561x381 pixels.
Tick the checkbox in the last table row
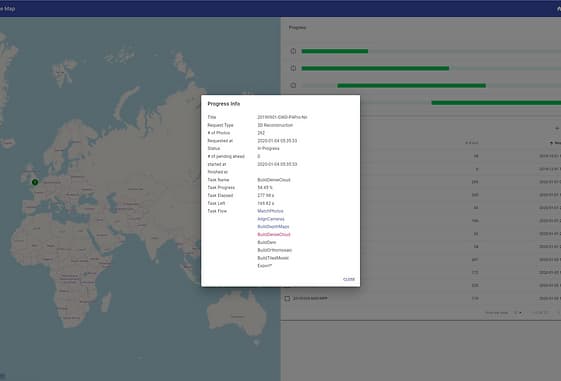[287, 298]
